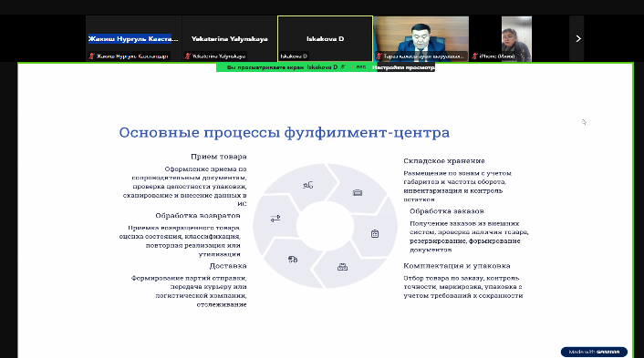Open the Made with Gamma badge
The image size is (644, 358).
tap(594, 352)
